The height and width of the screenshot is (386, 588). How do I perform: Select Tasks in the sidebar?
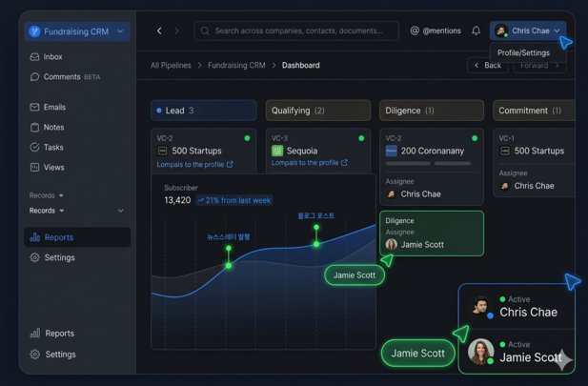coord(53,148)
